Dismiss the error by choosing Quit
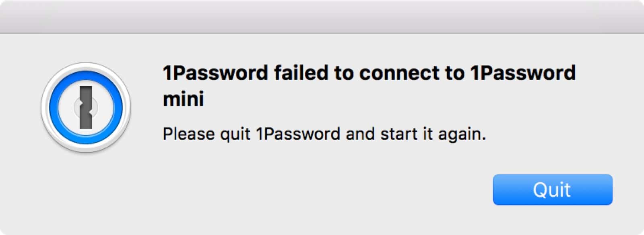Viewport: 644px width, 235px height. [552, 189]
